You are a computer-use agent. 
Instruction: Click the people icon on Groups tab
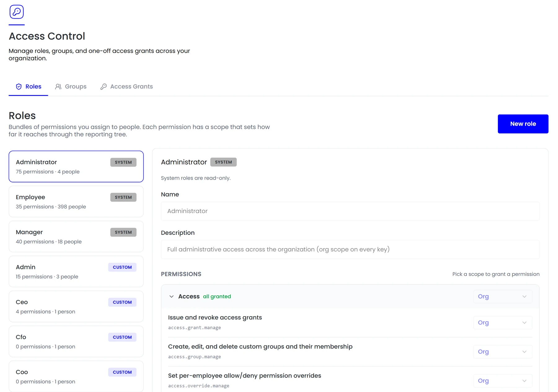[58, 87]
